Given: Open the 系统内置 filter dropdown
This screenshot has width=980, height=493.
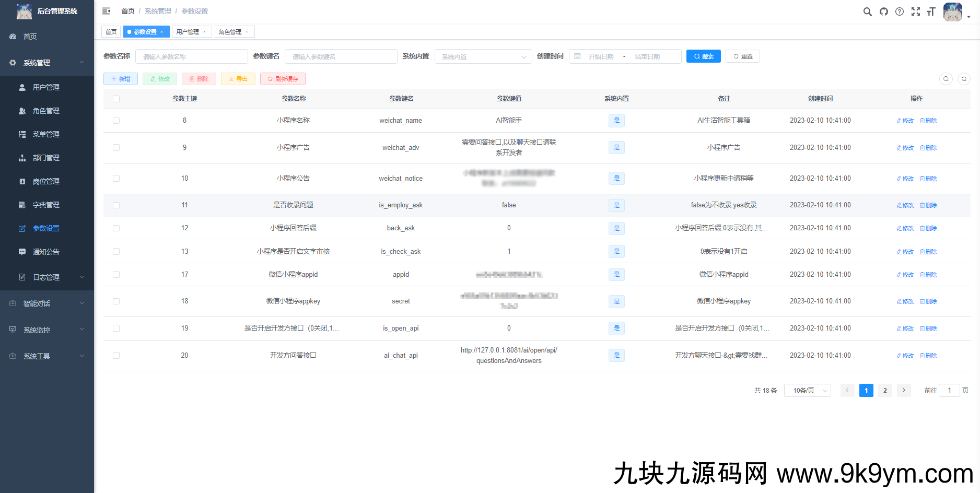Looking at the screenshot, I should pos(483,56).
